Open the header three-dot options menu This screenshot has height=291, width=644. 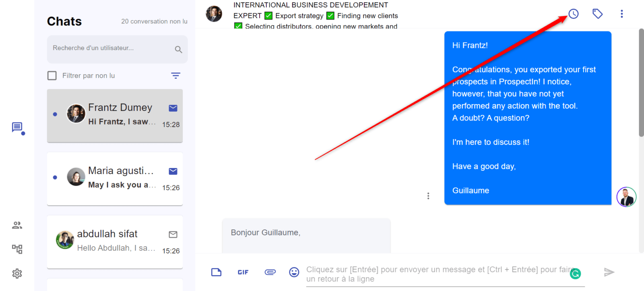pyautogui.click(x=621, y=14)
